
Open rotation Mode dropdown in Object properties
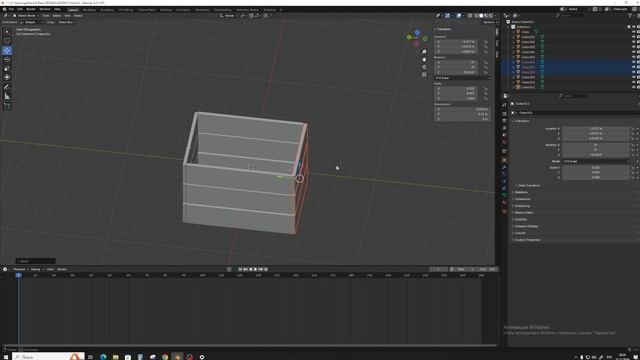click(596, 162)
